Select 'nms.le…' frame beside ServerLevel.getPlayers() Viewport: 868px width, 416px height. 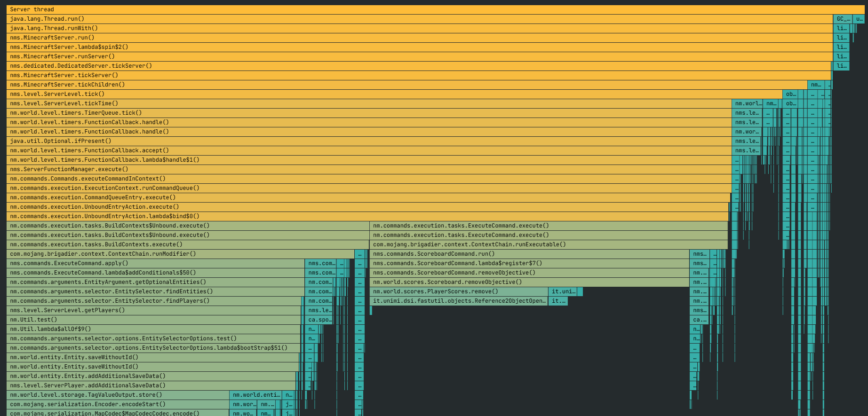tap(320, 310)
